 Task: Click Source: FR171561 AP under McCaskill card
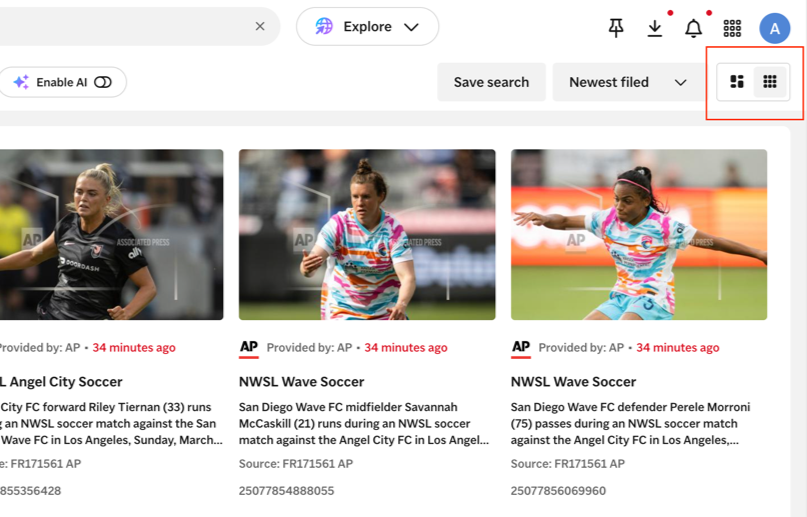[296, 464]
